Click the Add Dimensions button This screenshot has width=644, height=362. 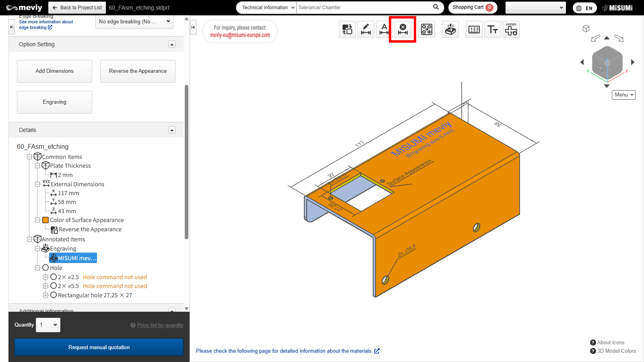54,71
